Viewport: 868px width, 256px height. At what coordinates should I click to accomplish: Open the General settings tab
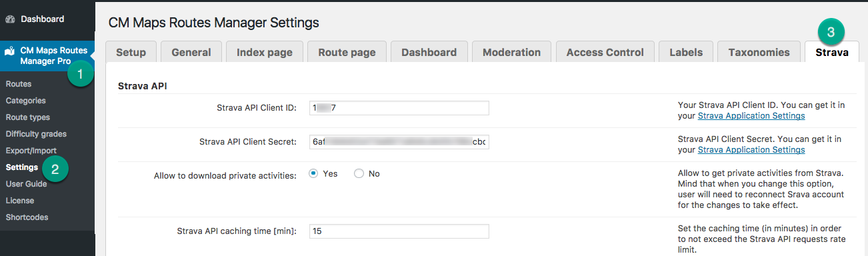[x=191, y=52]
